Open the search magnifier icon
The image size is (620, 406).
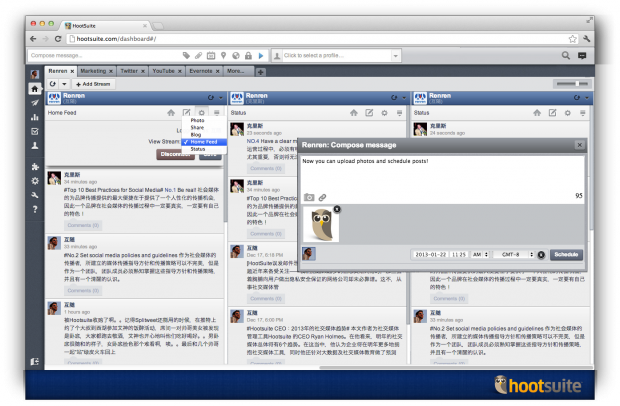(x=566, y=55)
